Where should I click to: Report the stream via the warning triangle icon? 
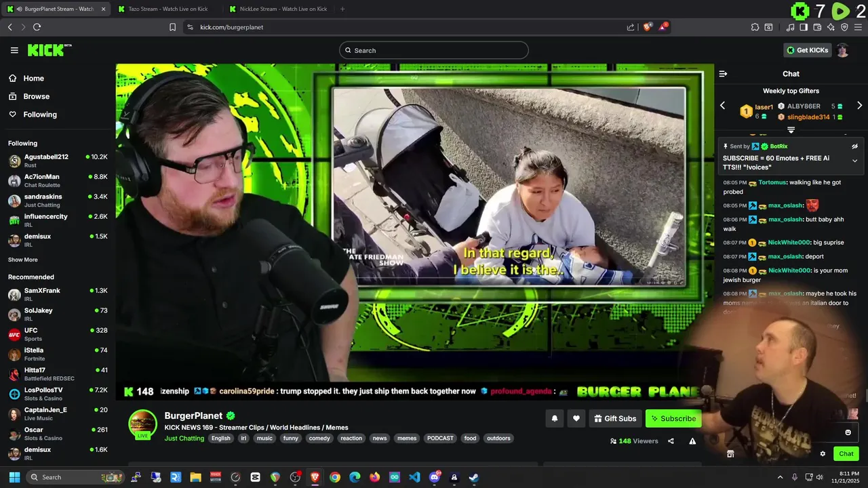click(692, 441)
